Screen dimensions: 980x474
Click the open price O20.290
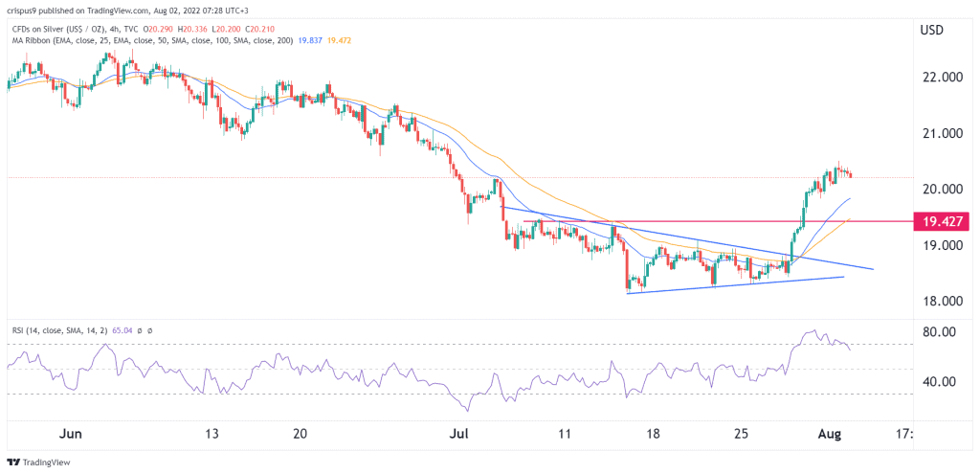(x=158, y=30)
